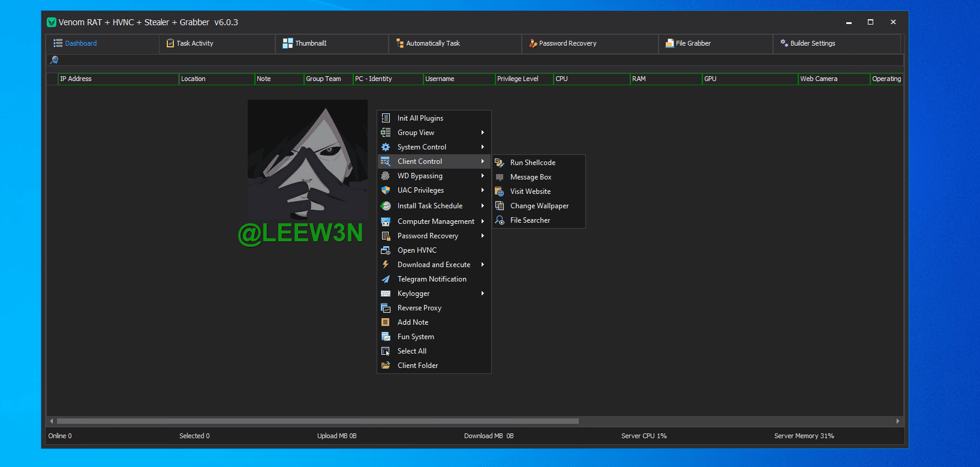Click the File Searcher magnifier icon
This screenshot has height=467, width=980.
tap(499, 220)
